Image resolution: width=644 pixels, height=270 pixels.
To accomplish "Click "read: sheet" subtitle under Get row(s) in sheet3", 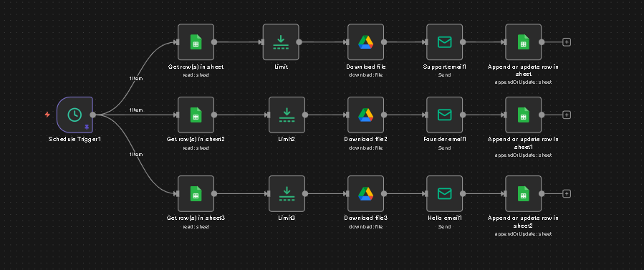I will pyautogui.click(x=196, y=226).
